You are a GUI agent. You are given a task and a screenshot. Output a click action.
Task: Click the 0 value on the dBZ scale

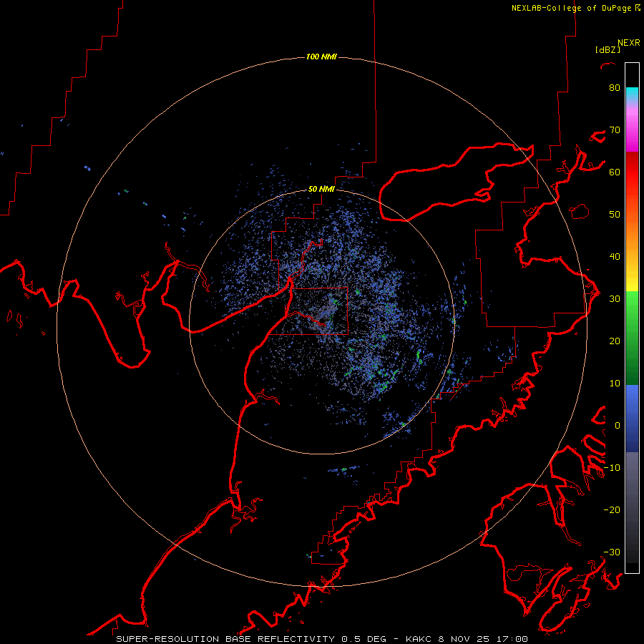click(617, 426)
